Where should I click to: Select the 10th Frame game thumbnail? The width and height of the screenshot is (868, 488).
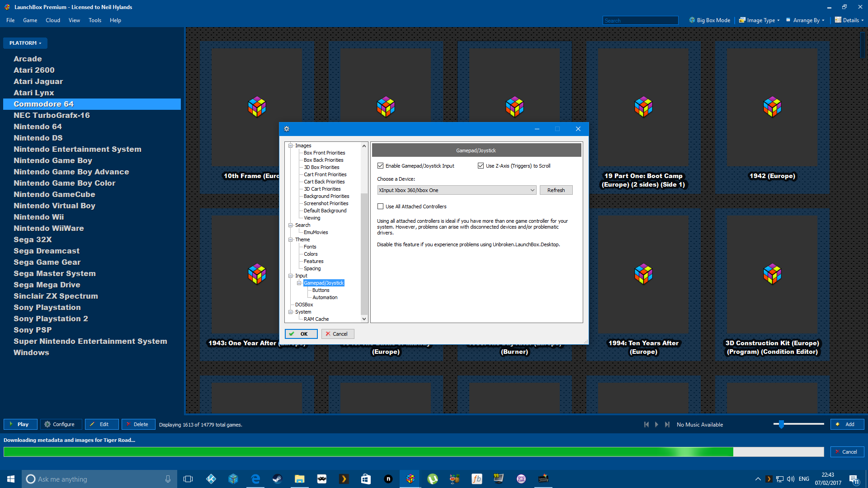pyautogui.click(x=257, y=108)
